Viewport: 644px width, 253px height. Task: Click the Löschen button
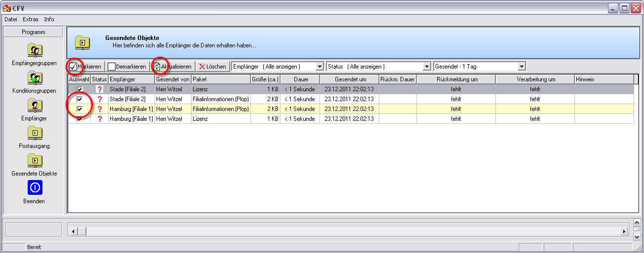pos(212,67)
